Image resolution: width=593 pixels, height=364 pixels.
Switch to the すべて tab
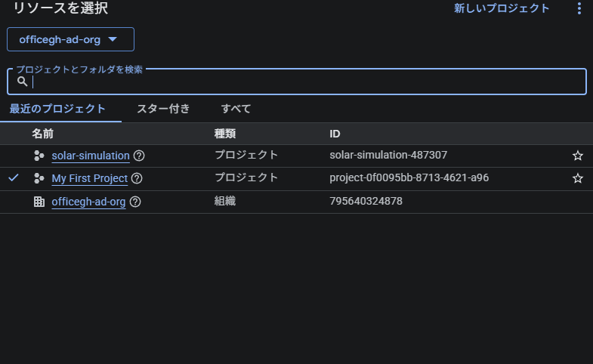click(x=236, y=109)
